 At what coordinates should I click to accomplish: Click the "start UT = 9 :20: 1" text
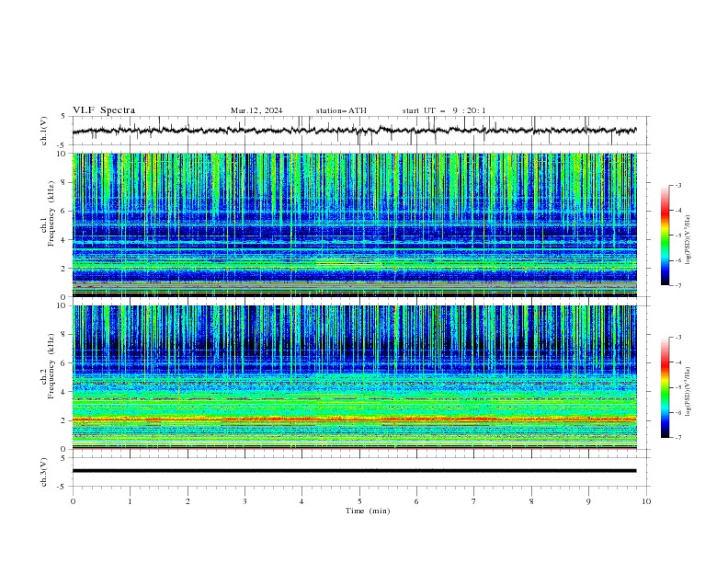coord(444,110)
